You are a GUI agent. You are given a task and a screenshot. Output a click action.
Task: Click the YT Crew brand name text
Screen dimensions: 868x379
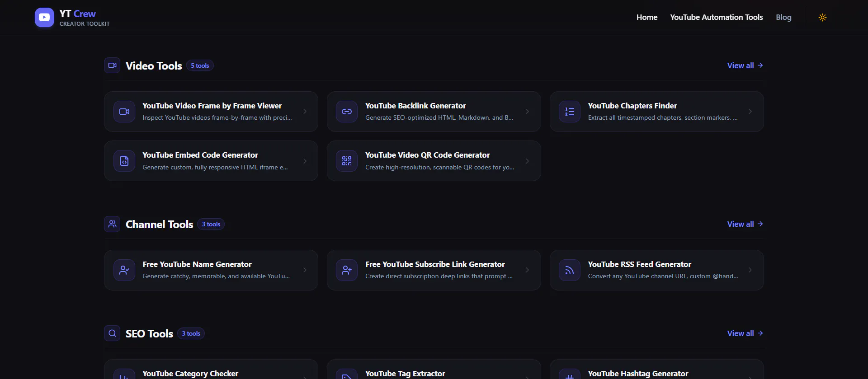77,14
